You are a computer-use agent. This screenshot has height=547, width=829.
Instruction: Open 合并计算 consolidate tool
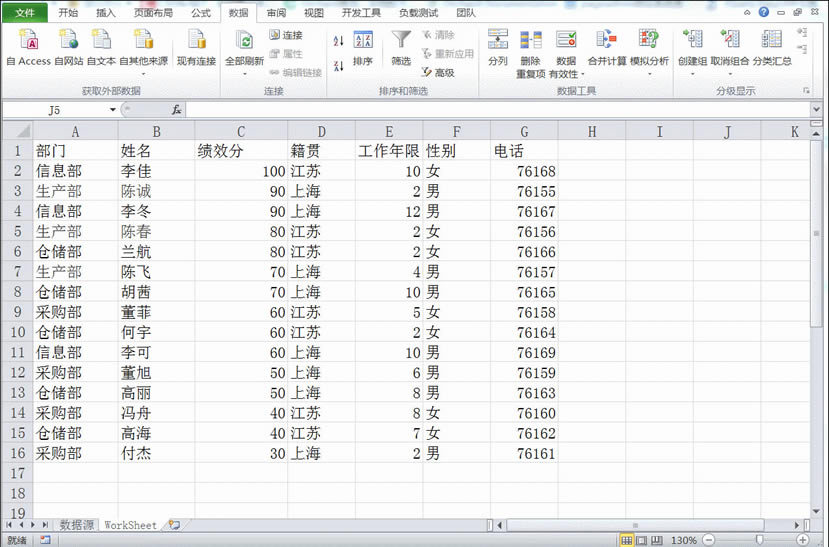[x=606, y=48]
